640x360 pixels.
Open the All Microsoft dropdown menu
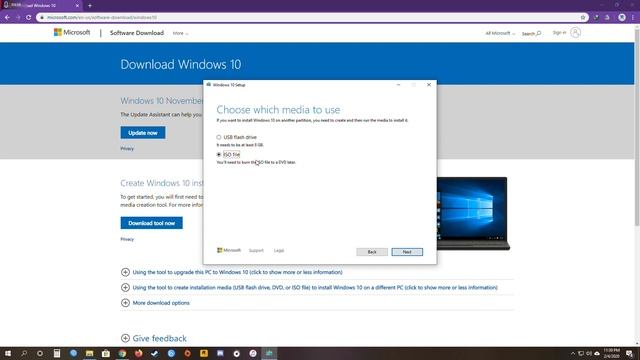point(500,33)
